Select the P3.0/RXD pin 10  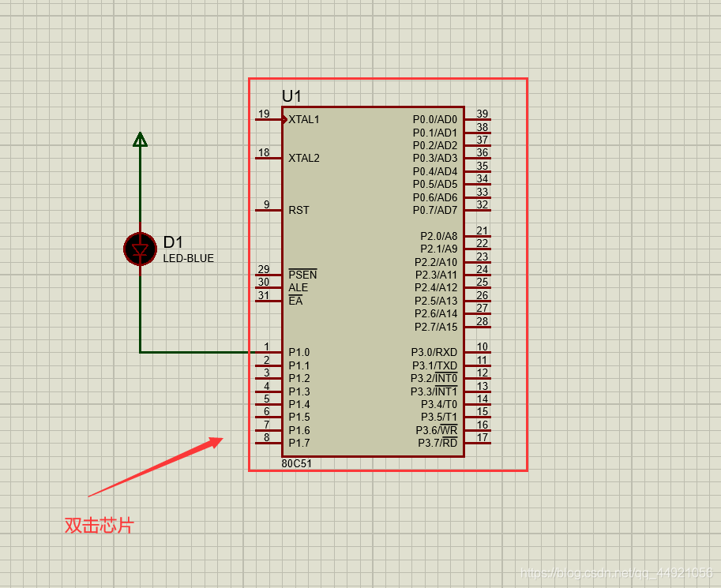[478, 352]
